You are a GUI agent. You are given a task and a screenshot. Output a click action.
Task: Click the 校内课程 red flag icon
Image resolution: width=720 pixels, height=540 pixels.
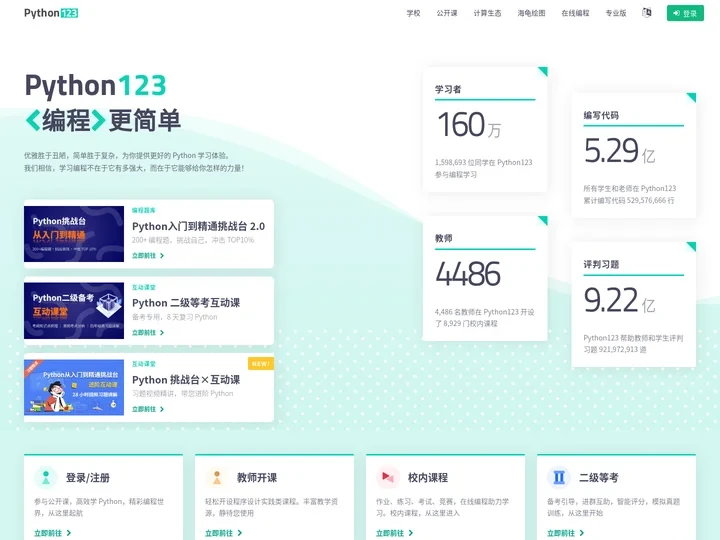click(388, 478)
